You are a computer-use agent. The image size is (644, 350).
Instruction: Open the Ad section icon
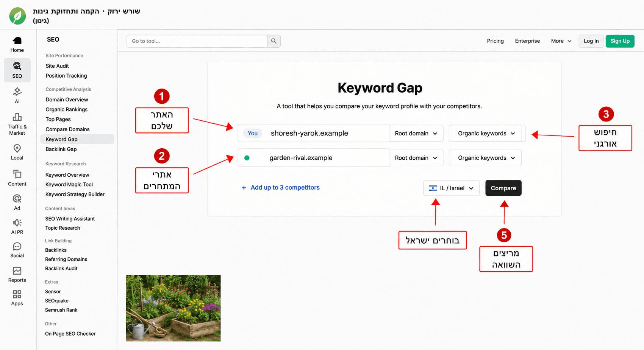(17, 199)
